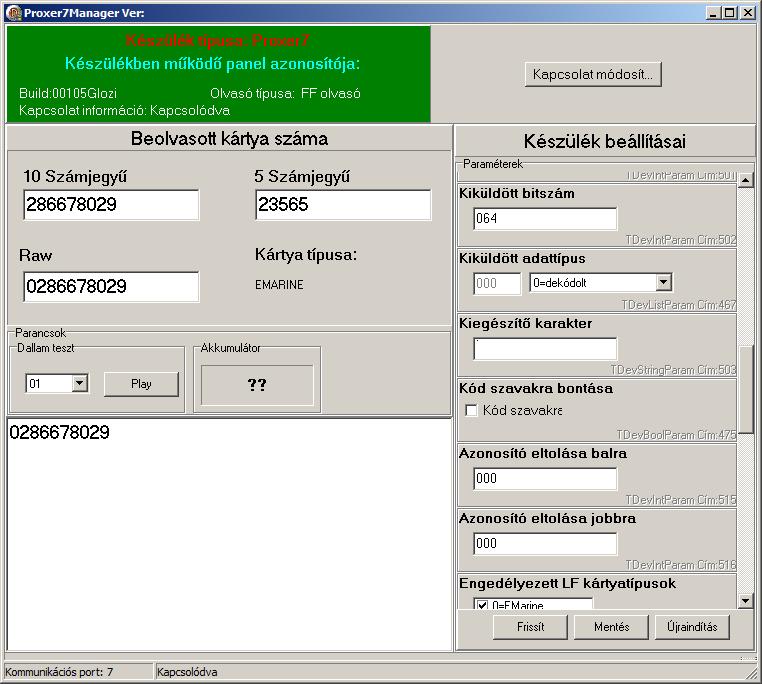Click the TDevIntParam Cím:502 label

pyautogui.click(x=680, y=240)
